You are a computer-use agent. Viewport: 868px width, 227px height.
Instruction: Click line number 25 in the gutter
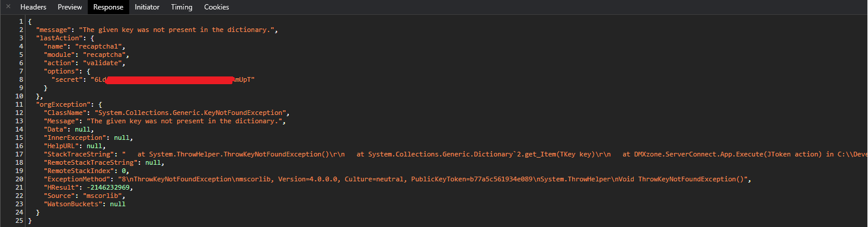pyautogui.click(x=19, y=220)
